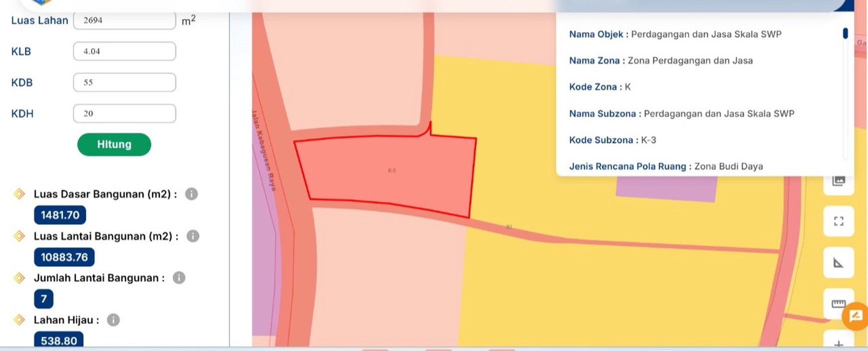The width and height of the screenshot is (868, 351).
Task: Click the purple zone block on map
Action: pyautogui.click(x=666, y=189)
